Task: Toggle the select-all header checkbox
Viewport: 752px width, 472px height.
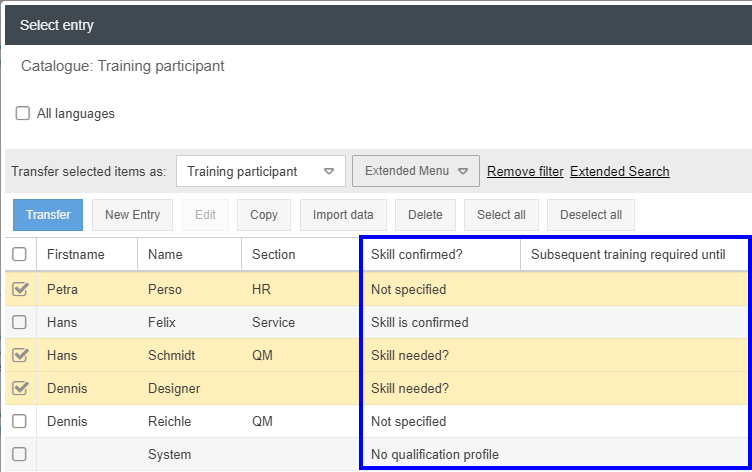Action: pos(19,255)
